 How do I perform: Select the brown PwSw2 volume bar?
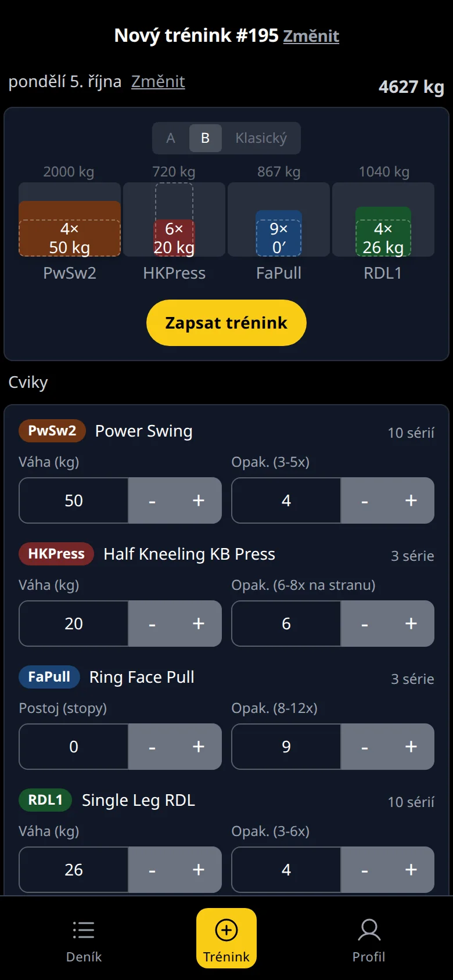point(70,229)
